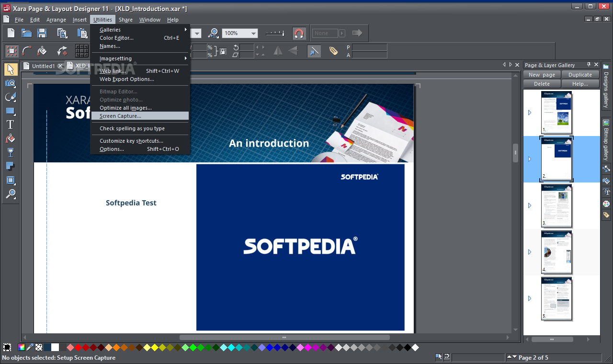Screen dimensions: 613x364
Task: Pick the eyedropper on color line
Action: (30, 347)
